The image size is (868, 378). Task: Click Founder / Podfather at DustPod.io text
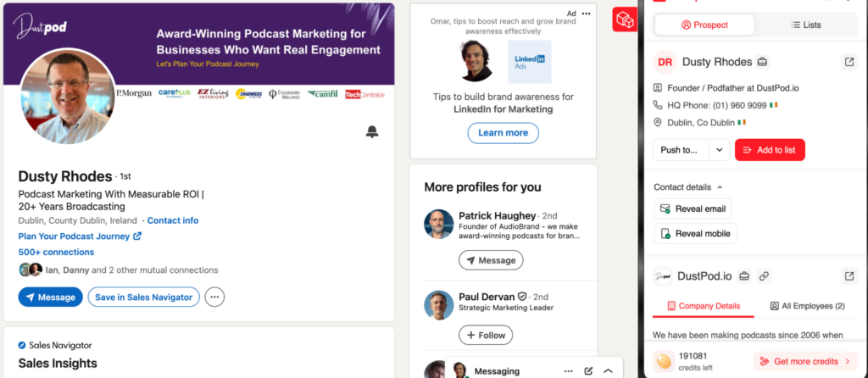click(x=733, y=87)
